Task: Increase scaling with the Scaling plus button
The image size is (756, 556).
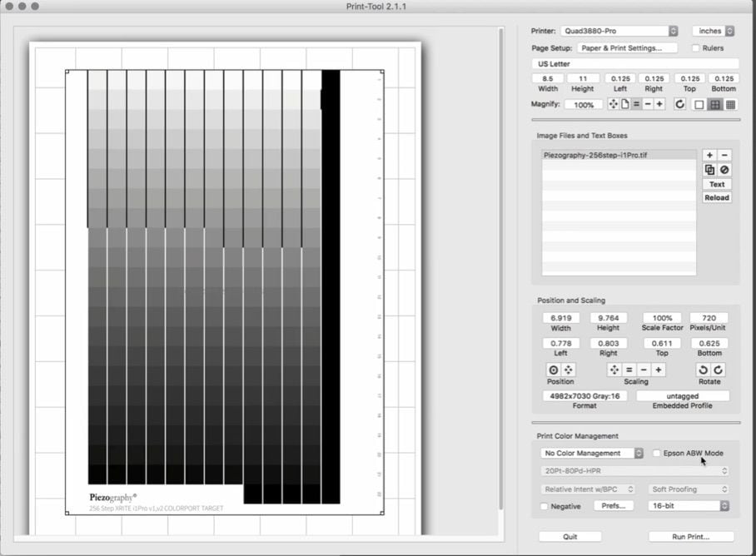Action: click(x=659, y=370)
